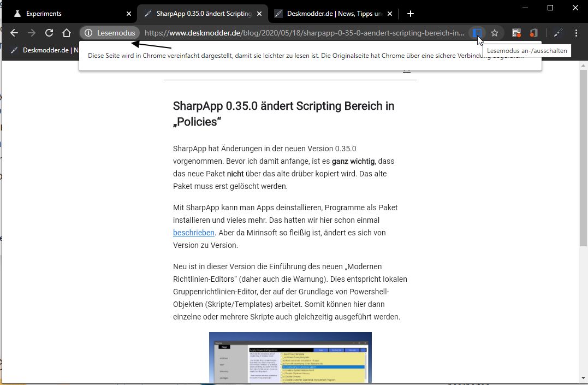
Task: Bookmark this page with the star
Action: point(495,33)
